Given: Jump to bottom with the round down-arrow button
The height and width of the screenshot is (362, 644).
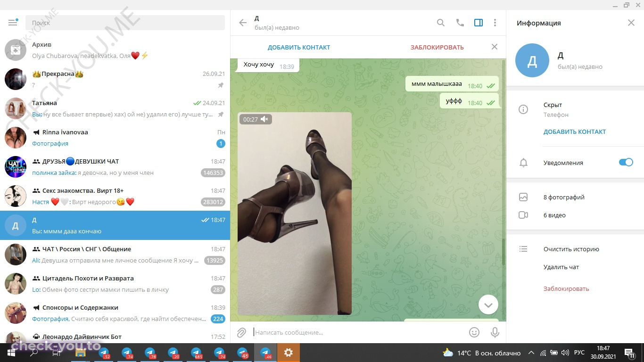Looking at the screenshot, I should tap(488, 305).
